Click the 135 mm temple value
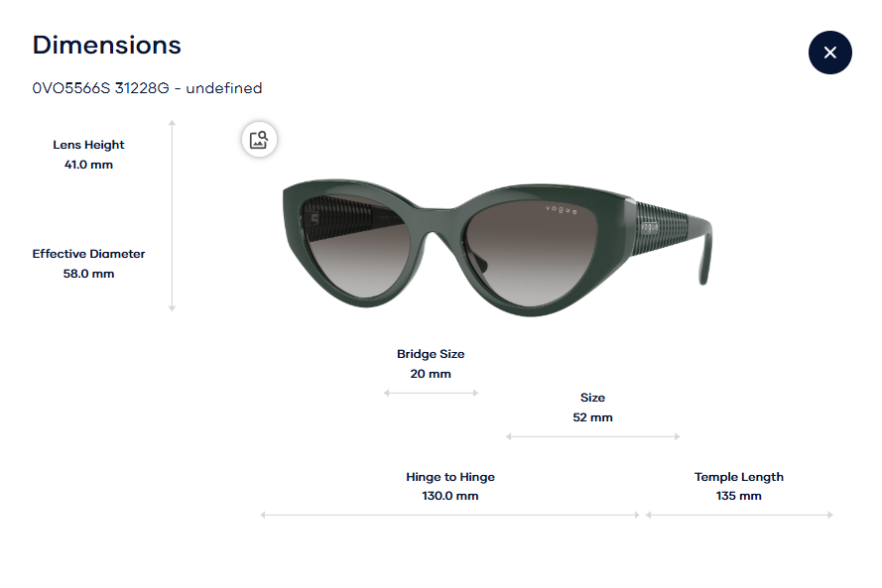Image resolution: width=882 pixels, height=588 pixels. coord(738,496)
